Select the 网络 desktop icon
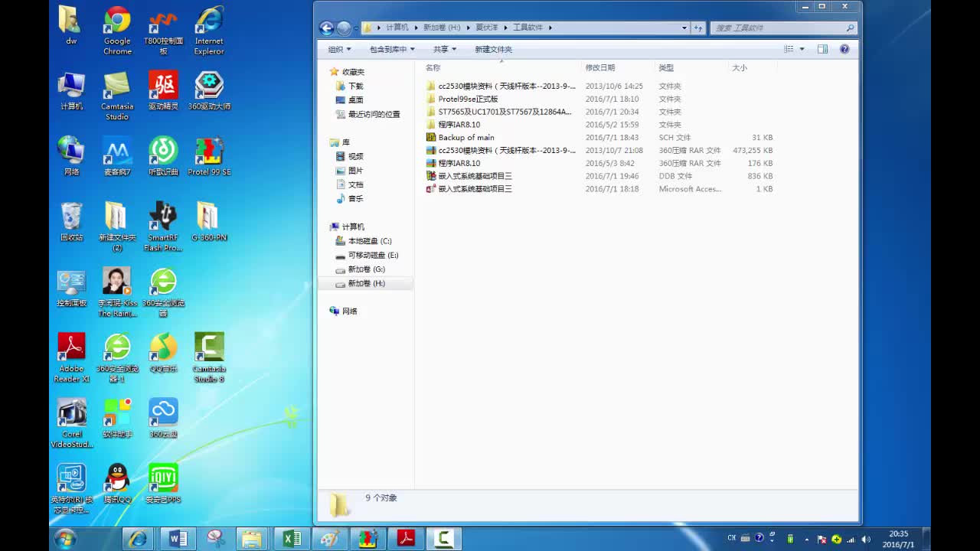 tap(71, 156)
